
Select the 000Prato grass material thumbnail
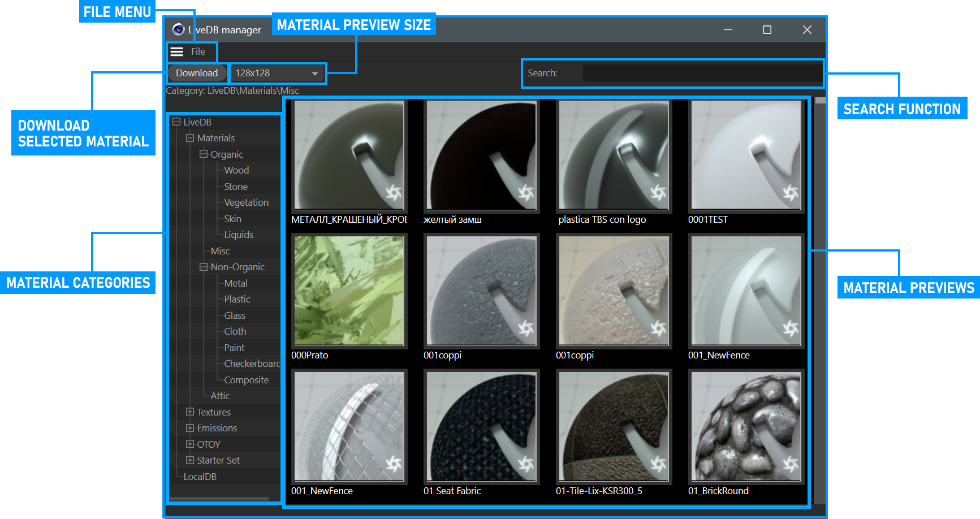click(x=349, y=291)
